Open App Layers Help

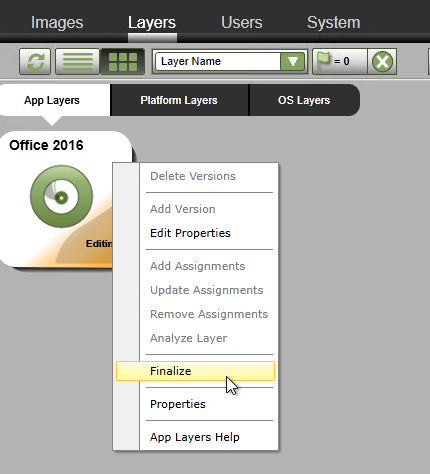click(x=195, y=437)
